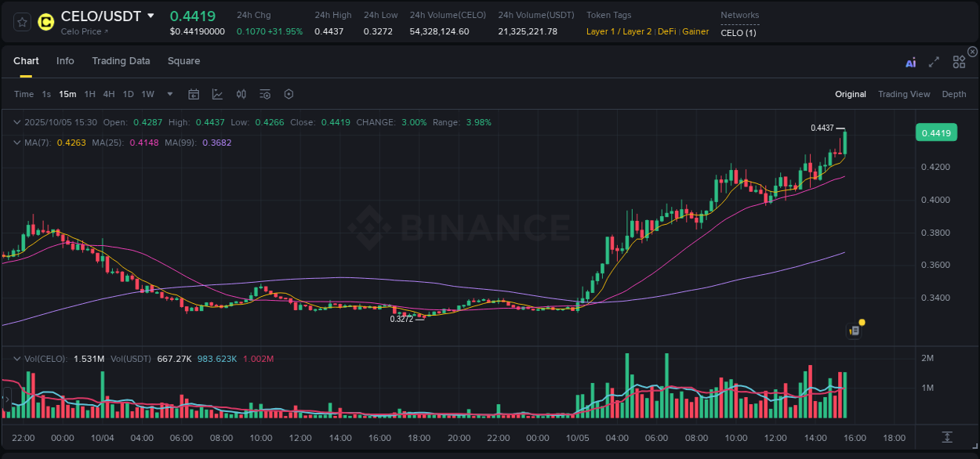Viewport: 980px width, 459px height.
Task: Switch to Trading View chart mode
Action: (x=904, y=94)
